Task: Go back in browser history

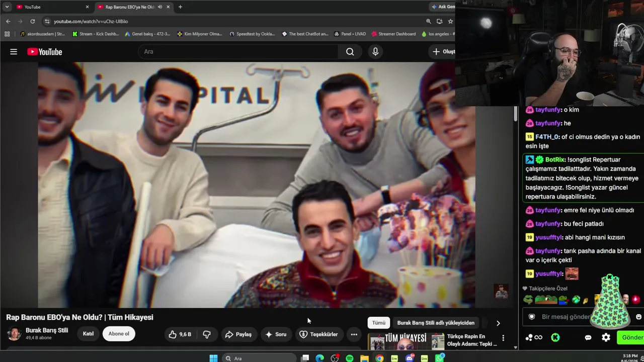Action: click(8, 21)
